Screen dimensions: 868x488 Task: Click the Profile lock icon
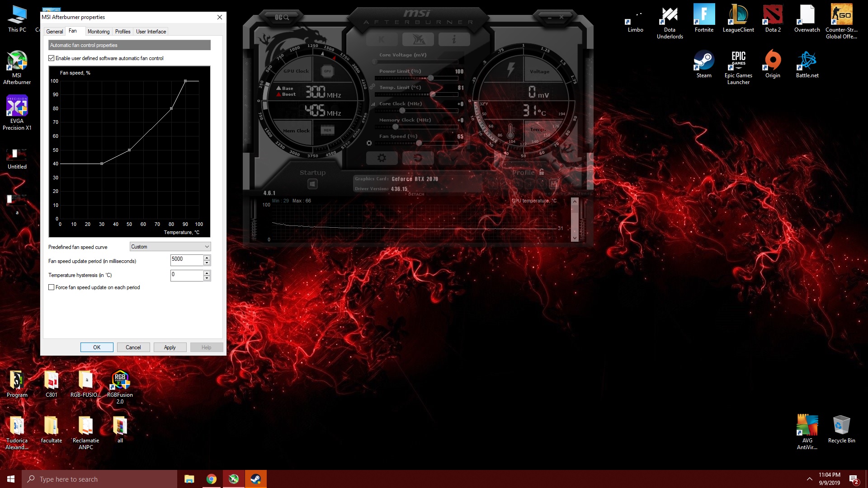point(542,172)
